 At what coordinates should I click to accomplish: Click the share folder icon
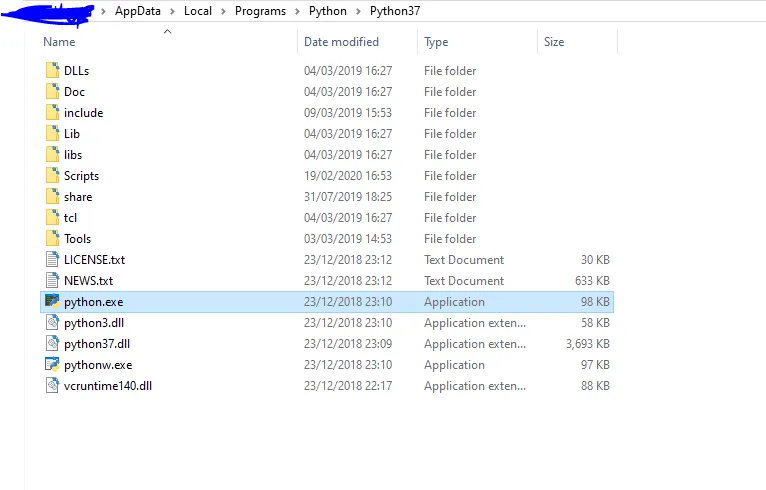[52, 196]
